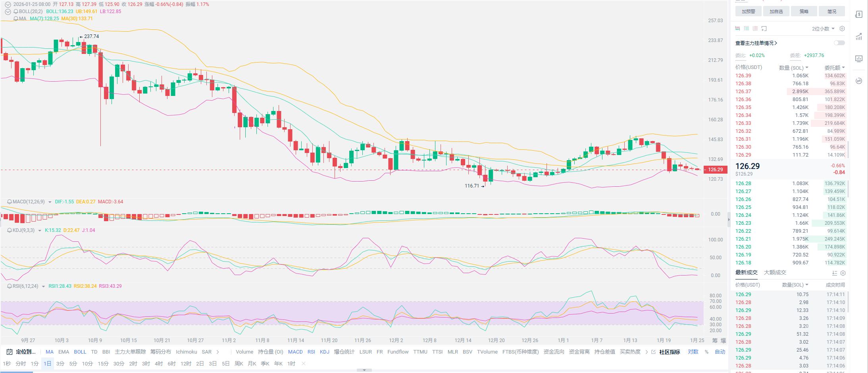Toggle the 查看主力挂单情况 switch
The width and height of the screenshot is (868, 373).
[x=839, y=43]
